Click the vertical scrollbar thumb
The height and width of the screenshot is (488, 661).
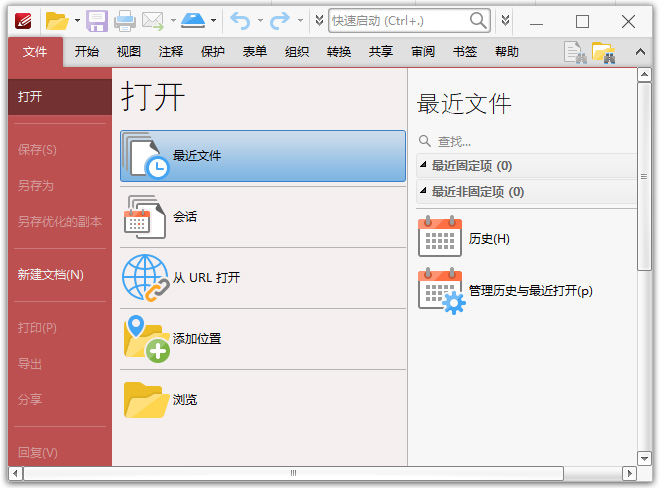click(644, 176)
